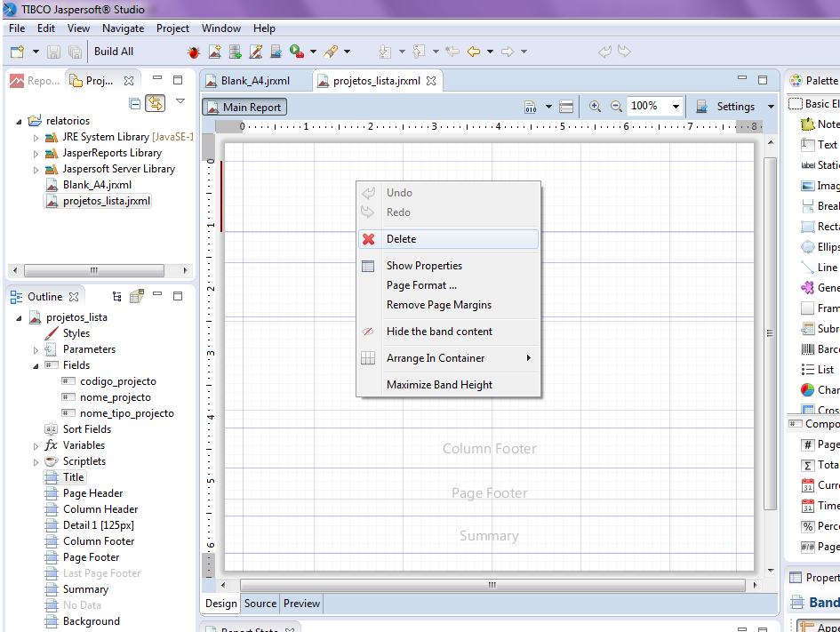The image size is (840, 632).
Task: Click the stacked bands icon beside zoom in
Action: (x=566, y=108)
